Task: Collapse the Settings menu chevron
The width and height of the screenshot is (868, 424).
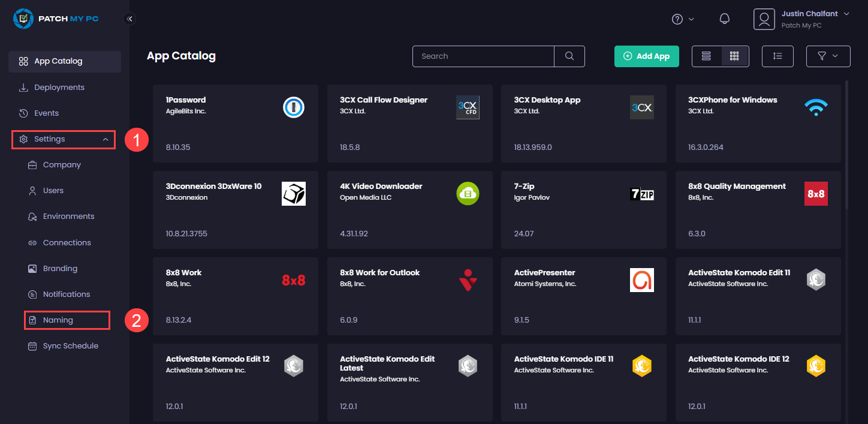Action: click(x=106, y=139)
